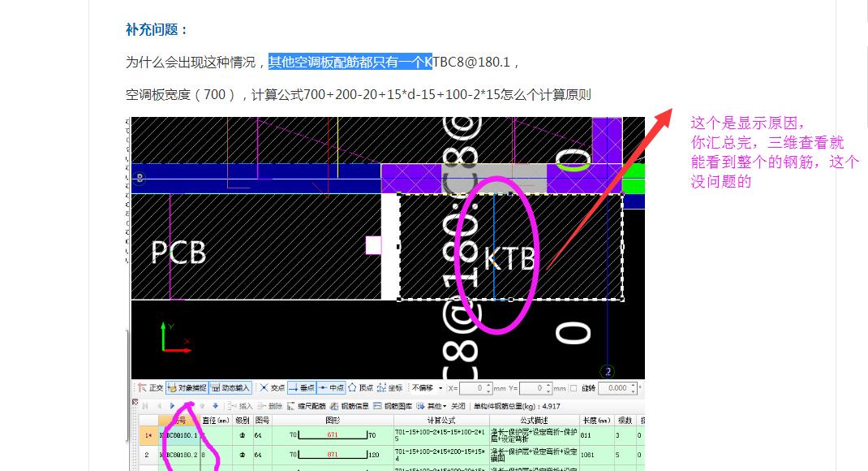Enable 坐标 coordinate snap

(389, 388)
